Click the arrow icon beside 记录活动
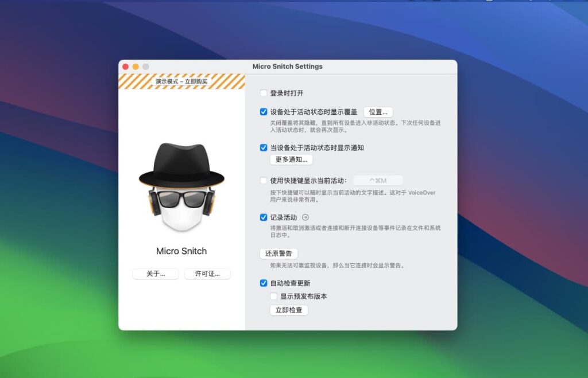 (x=305, y=217)
